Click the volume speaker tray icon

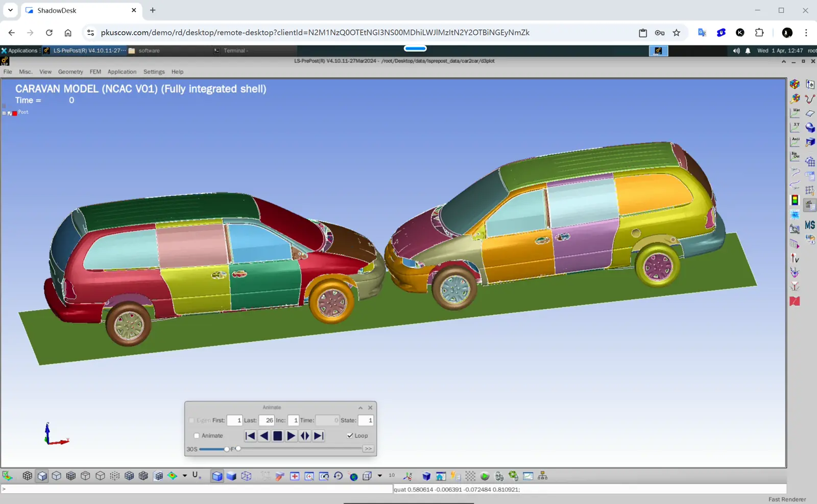(736, 51)
